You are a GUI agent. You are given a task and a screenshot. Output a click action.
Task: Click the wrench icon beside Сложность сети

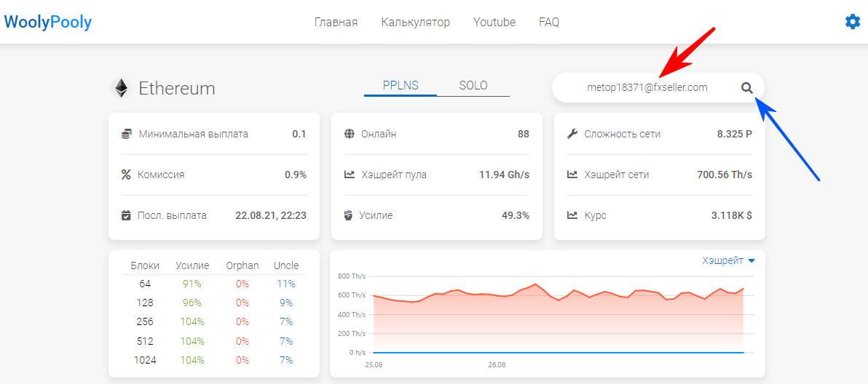click(572, 134)
